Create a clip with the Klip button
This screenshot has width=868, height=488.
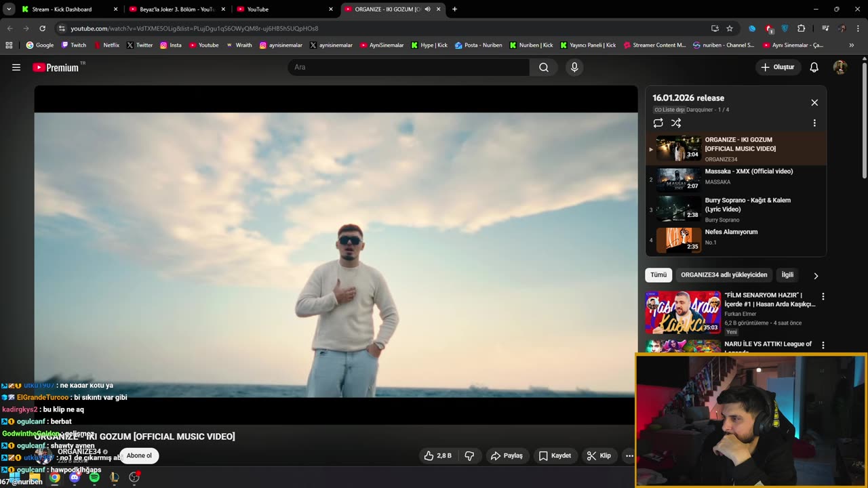[x=599, y=455]
